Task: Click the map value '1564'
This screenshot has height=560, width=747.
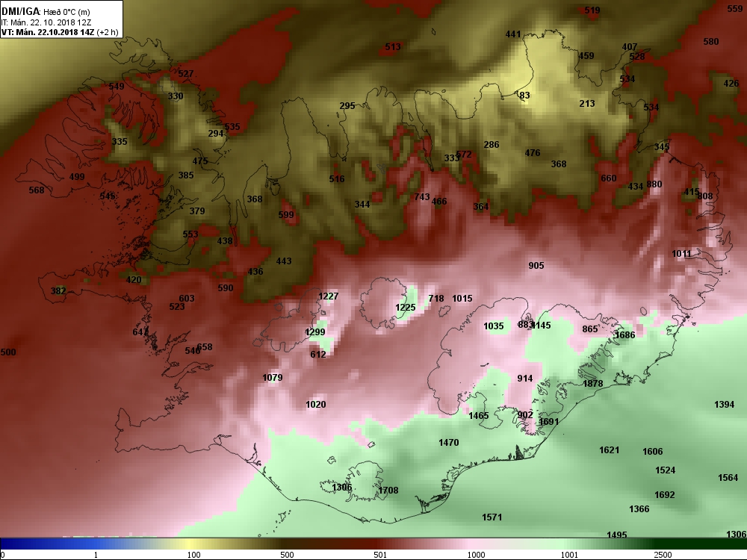Action: 728,478
